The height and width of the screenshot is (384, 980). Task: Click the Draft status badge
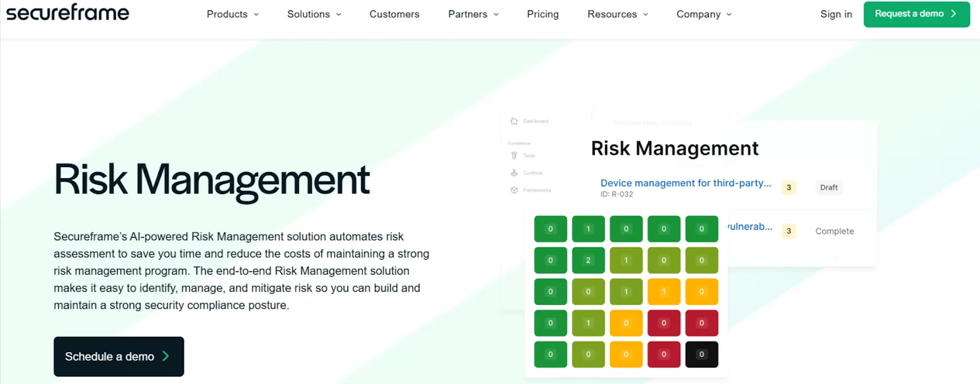pos(829,187)
